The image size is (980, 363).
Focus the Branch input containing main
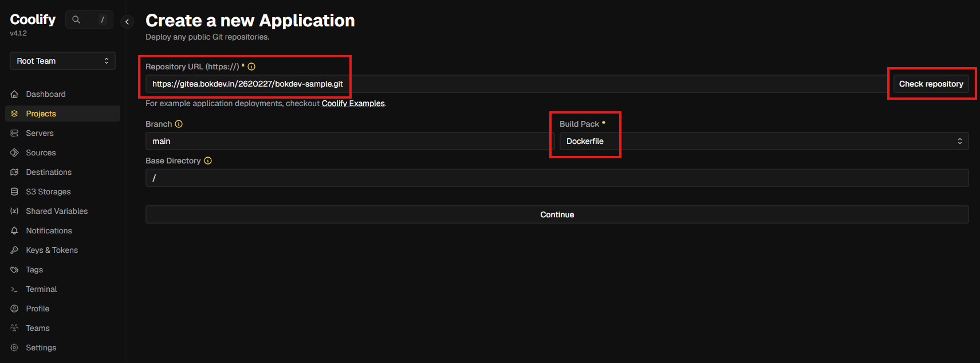(350, 141)
